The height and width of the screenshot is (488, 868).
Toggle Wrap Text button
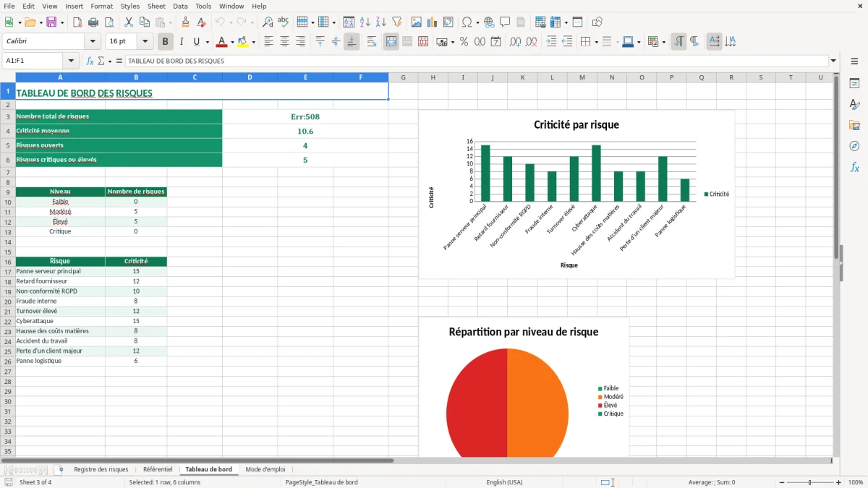(372, 42)
